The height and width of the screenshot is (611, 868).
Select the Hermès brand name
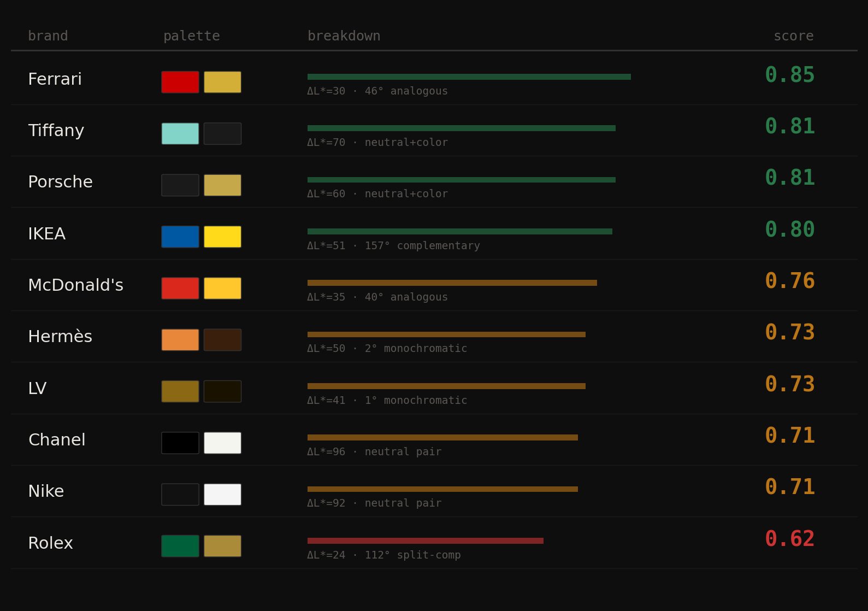tap(60, 337)
